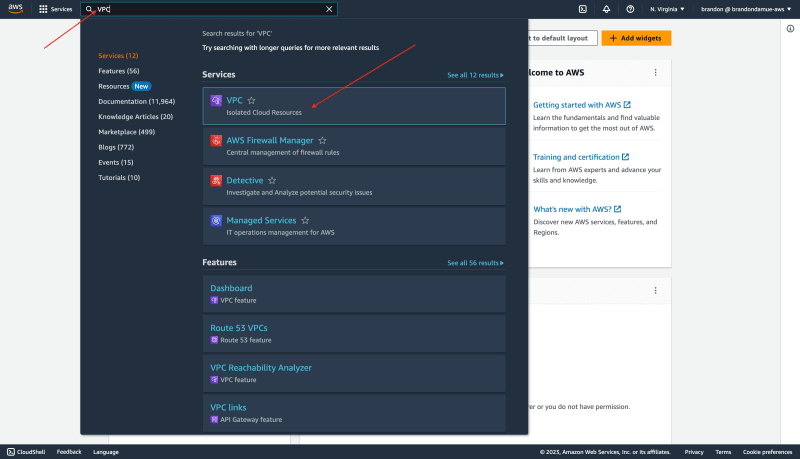800x459 pixels.
Task: Expand the brandon account dropdown
Action: [x=746, y=9]
